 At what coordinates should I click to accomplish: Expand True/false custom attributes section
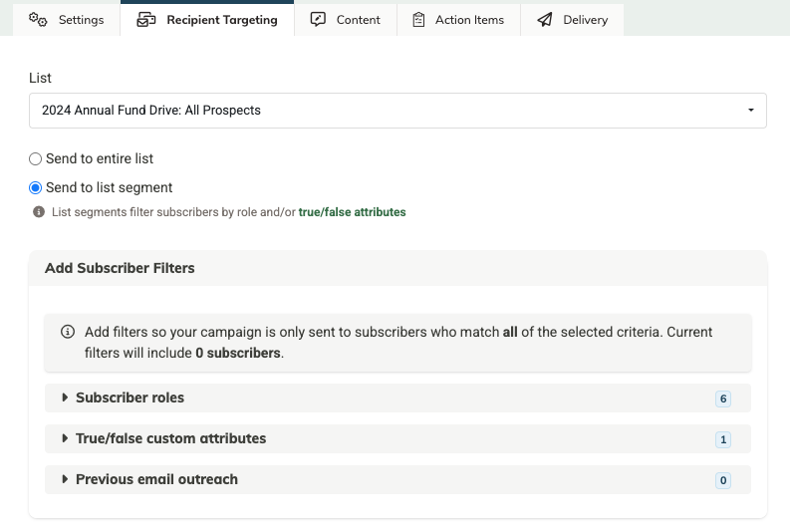tap(170, 438)
